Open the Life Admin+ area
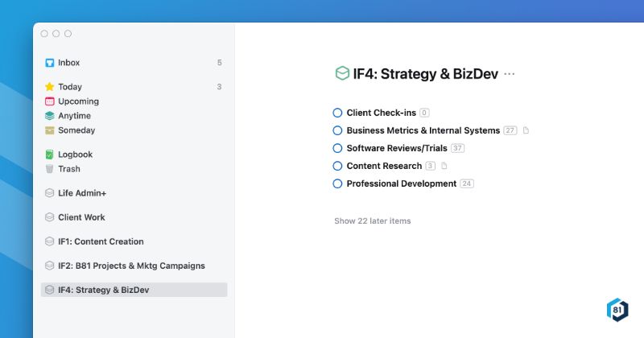Image resolution: width=644 pixels, height=338 pixels. point(81,193)
